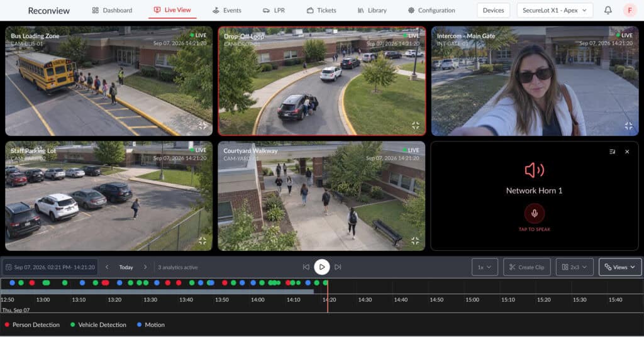Tap the microphone to speak on Network Horn
Screen dimensions: 644x337
coord(535,213)
